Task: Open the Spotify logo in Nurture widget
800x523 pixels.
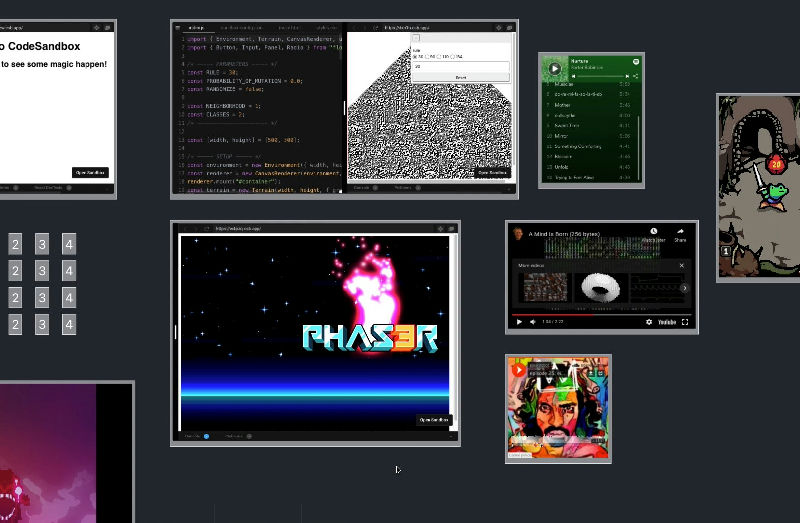Action: (x=636, y=61)
